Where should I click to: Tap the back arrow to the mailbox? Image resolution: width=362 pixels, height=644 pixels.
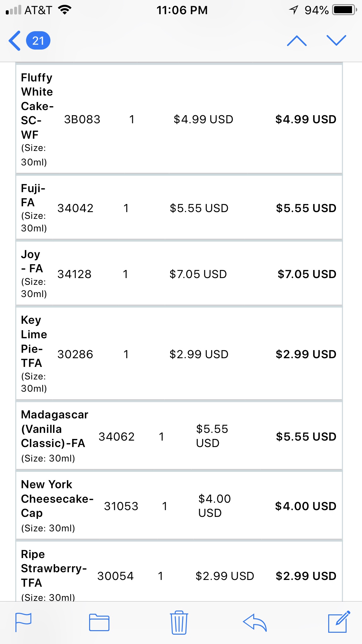pos(15,41)
